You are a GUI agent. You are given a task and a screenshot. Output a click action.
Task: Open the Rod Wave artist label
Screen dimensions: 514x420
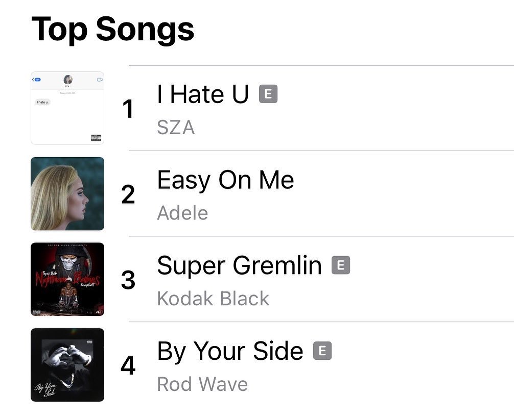tap(202, 384)
